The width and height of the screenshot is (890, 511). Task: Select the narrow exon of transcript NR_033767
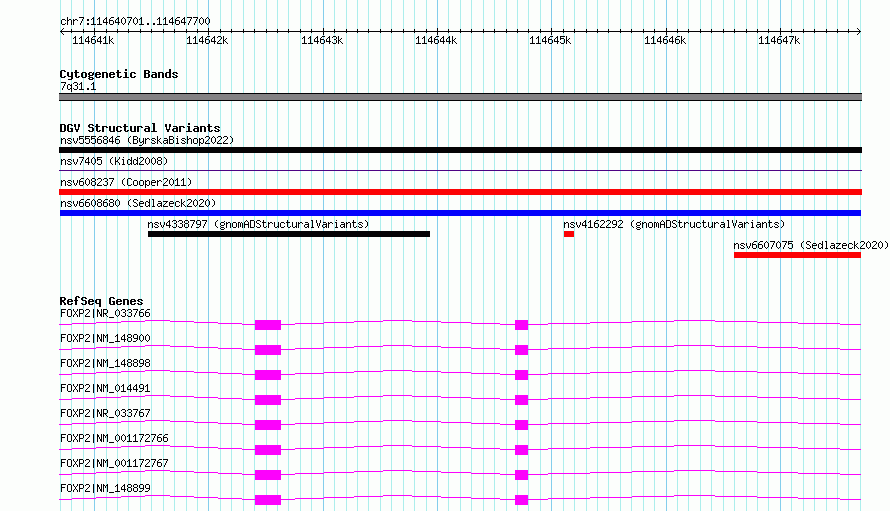click(x=522, y=425)
